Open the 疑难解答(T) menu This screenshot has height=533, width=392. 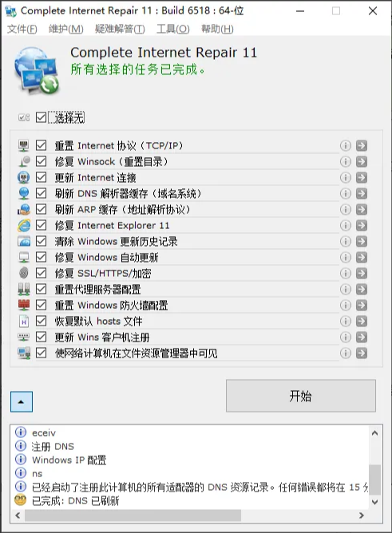point(120,29)
